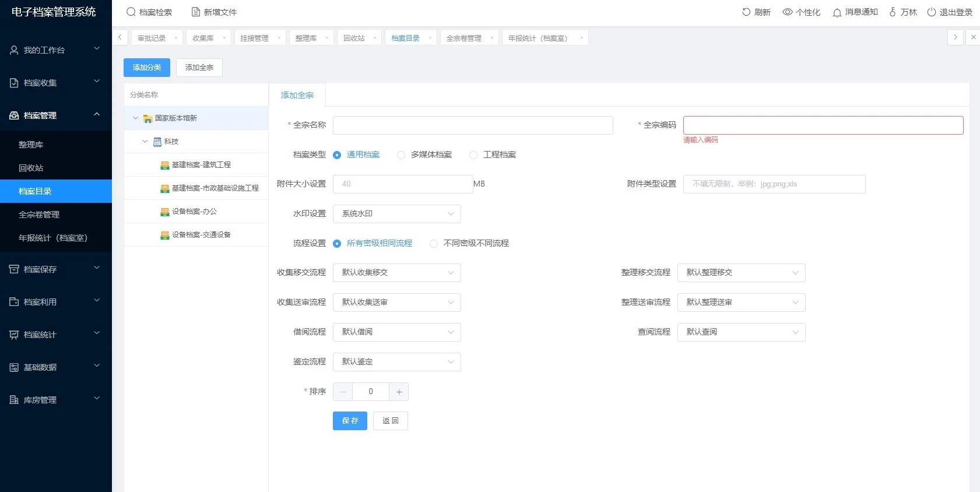Viewport: 980px width, 492px height.
Task: Click the 国家版本馆新 folder icon
Action: 148,118
